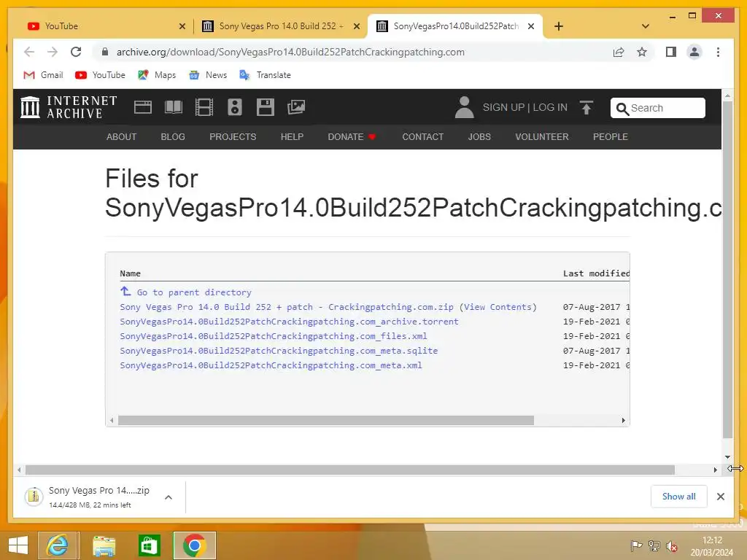Image resolution: width=747 pixels, height=560 pixels.
Task: Open the PROJECTS menu item
Action: 233,136
